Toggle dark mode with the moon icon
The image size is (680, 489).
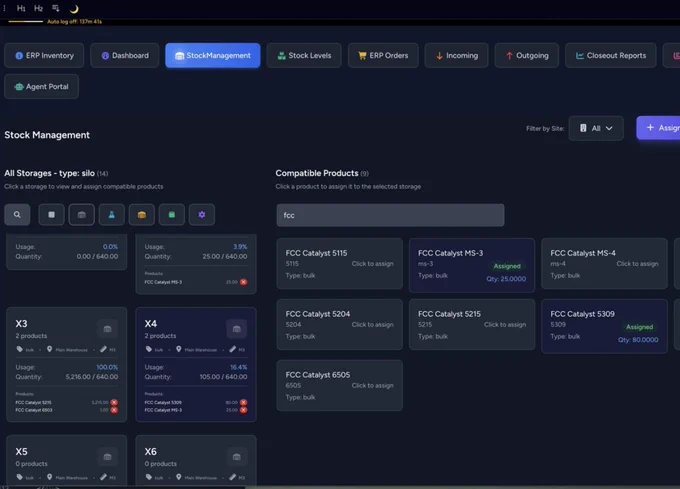(x=74, y=9)
